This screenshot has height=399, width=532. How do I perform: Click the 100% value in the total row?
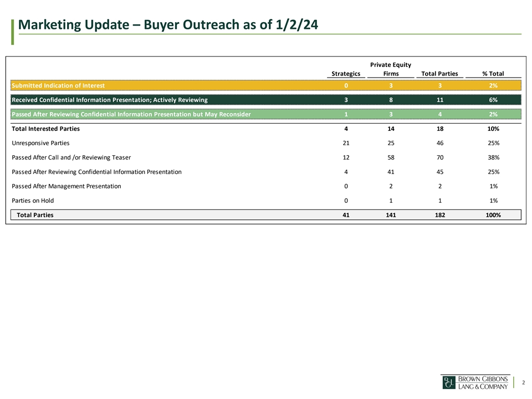pyautogui.click(x=493, y=215)
